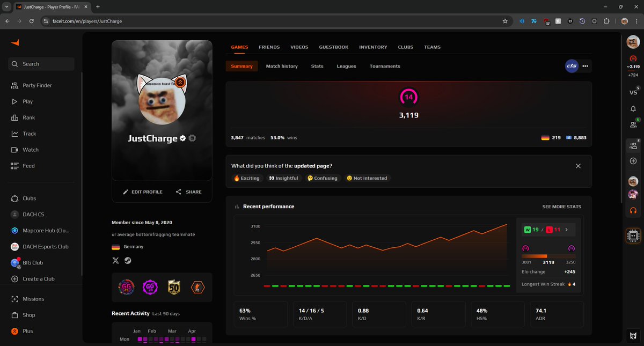Expand the win/loss record chevron
Screen dimensions: 644x346
[x=567, y=230]
